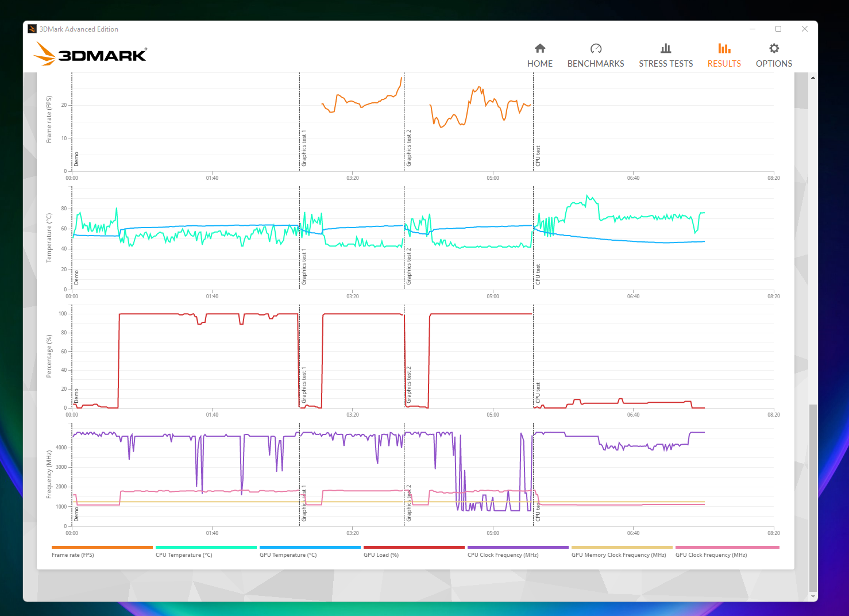Click the GPU Memory Clock Frequency (MHz) label
The height and width of the screenshot is (616, 849).
(x=619, y=555)
